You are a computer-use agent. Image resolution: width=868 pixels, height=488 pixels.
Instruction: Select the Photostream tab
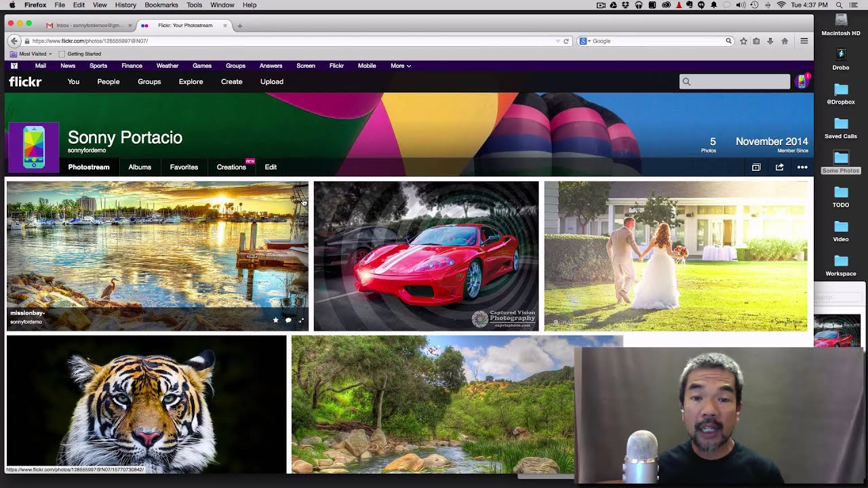click(x=89, y=167)
